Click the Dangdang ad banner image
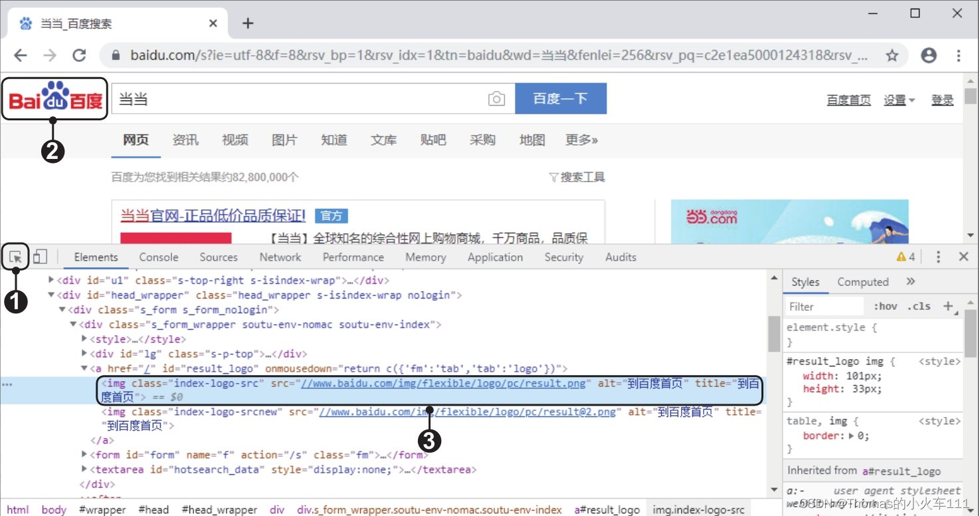The width and height of the screenshot is (980, 516). pyautogui.click(x=789, y=222)
